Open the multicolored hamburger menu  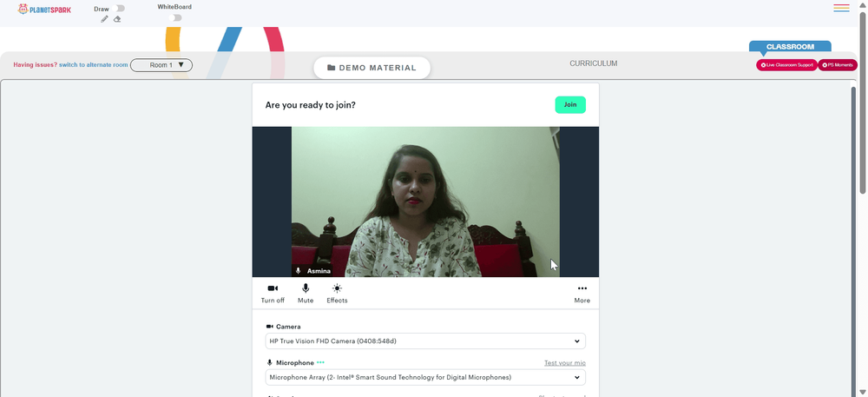(841, 8)
